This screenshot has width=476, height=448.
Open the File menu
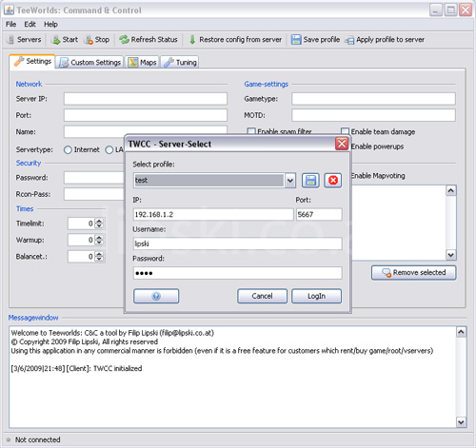tap(10, 25)
